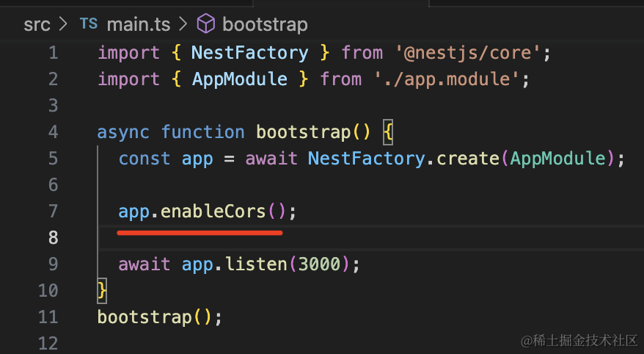The height and width of the screenshot is (354, 644).
Task: Expand breadcrumb chevron after main.ts
Action: coord(183,24)
